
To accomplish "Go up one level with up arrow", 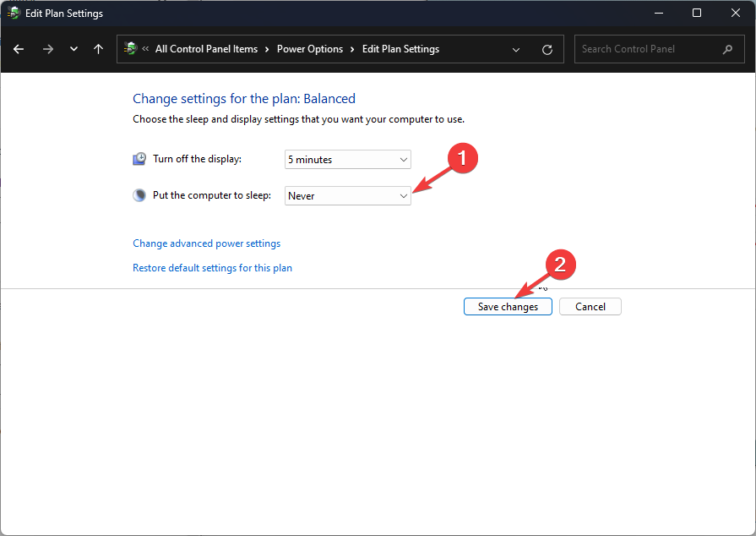I will point(98,49).
